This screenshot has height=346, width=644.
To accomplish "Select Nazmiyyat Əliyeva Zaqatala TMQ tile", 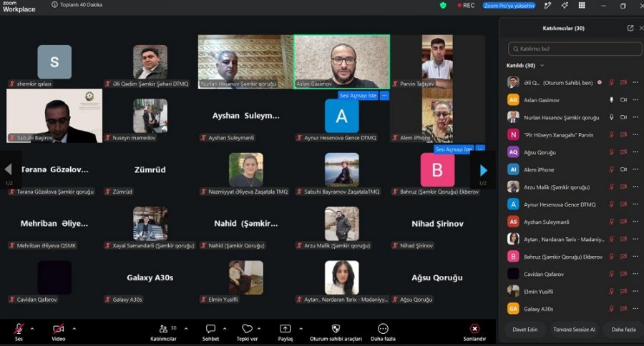I will pos(245,170).
